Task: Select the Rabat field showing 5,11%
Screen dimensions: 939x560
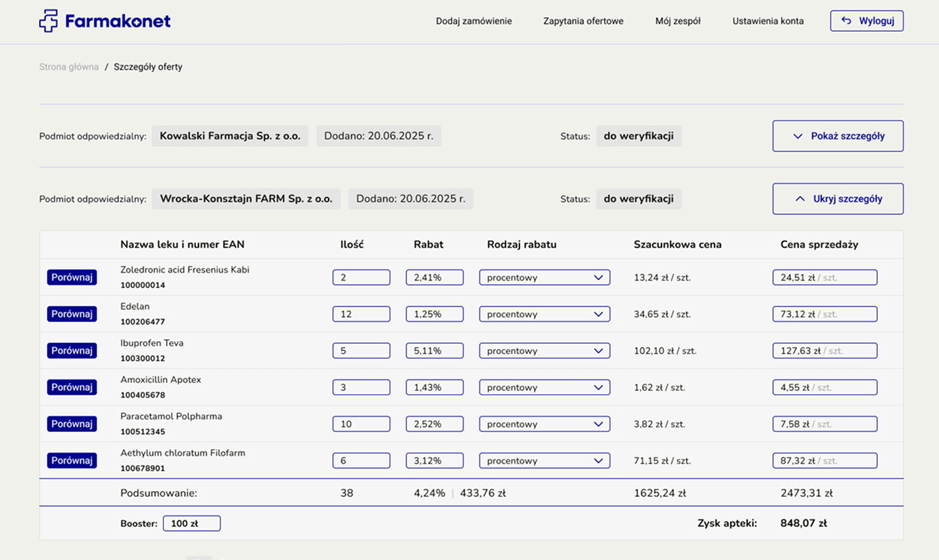Action: 434,350
